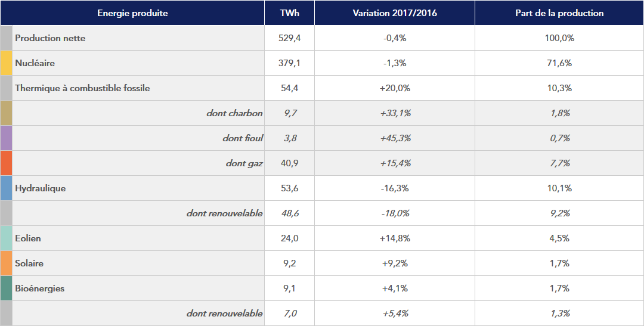Click the orange-red gaz color swatch
This screenshot has width=644, height=326.
6,163
